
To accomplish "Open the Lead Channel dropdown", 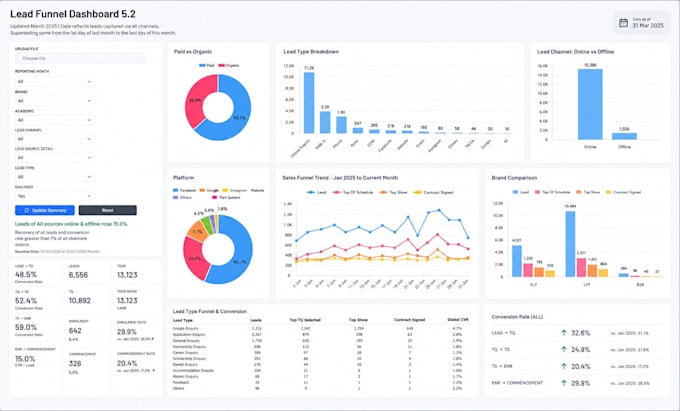I will tap(54, 139).
